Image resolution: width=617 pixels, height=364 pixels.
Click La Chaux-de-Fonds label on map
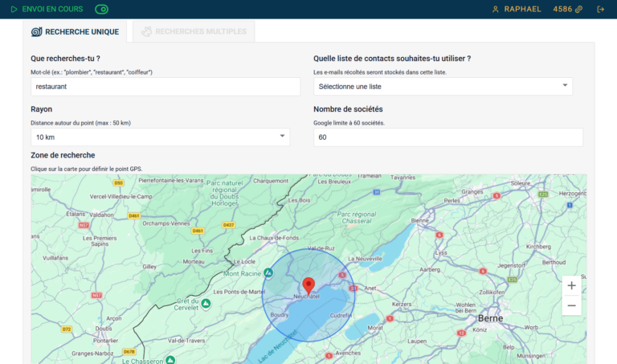(x=274, y=238)
